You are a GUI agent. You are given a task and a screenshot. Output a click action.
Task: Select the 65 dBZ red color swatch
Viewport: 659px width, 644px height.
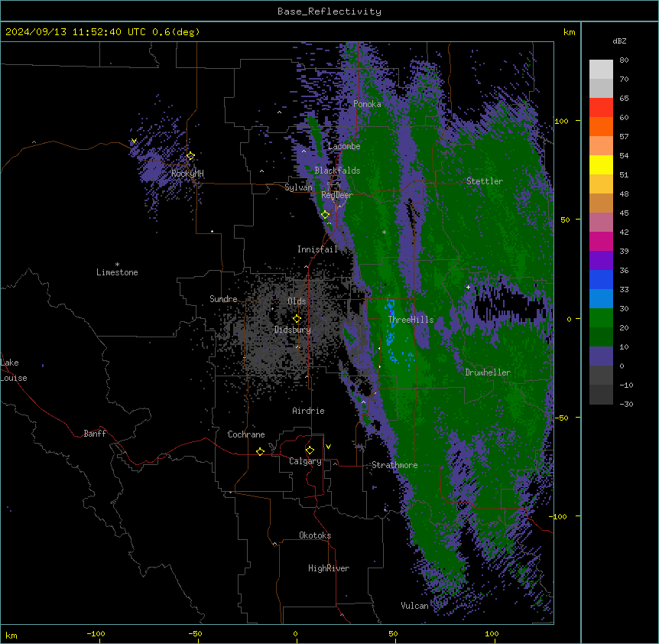click(x=601, y=107)
